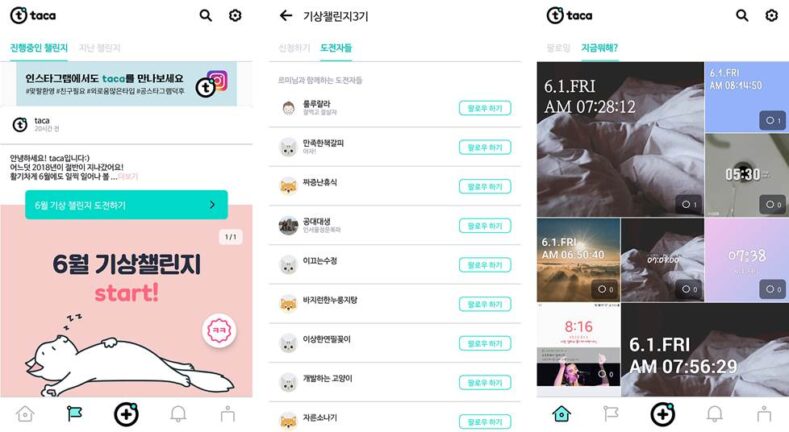The image size is (789, 432).
Task: Go back using arrow beside 기상챌린지3기
Action: (x=286, y=16)
